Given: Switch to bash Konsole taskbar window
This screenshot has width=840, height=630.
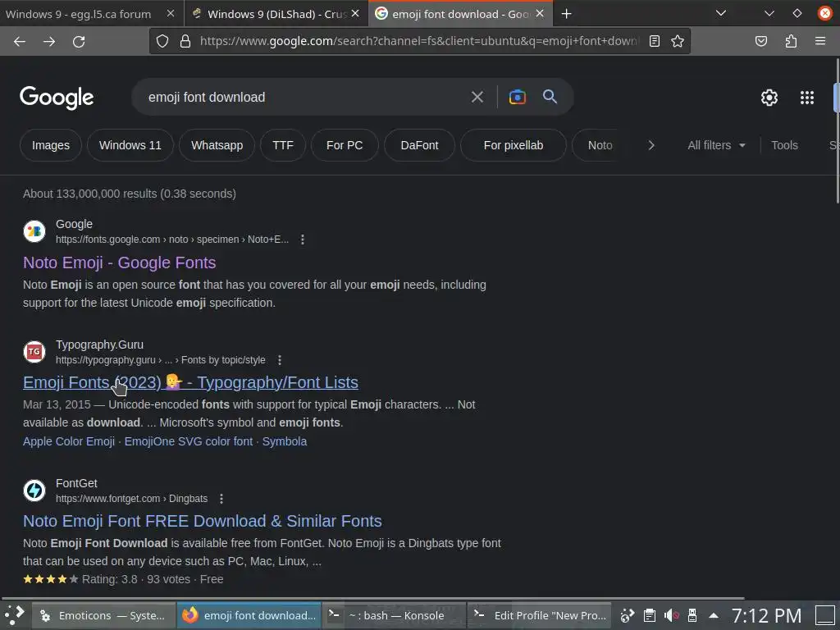Looking at the screenshot, I should coord(395,615).
